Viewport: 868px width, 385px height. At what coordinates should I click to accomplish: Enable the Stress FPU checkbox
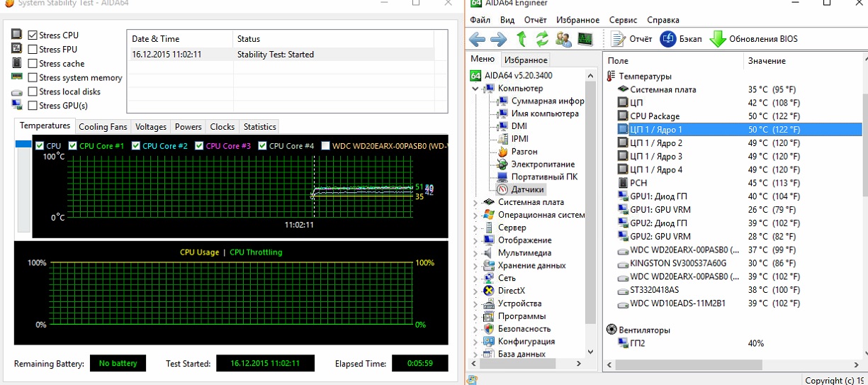tap(33, 49)
